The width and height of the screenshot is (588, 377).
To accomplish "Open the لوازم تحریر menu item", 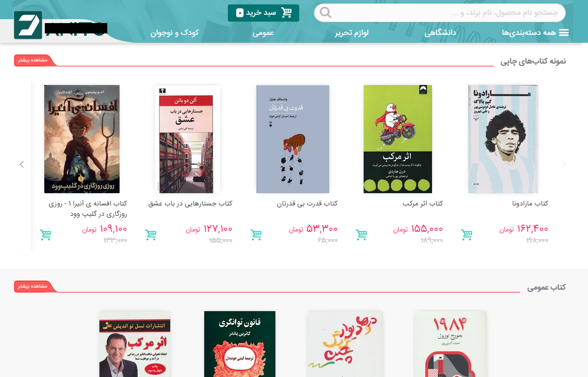I will coord(351,32).
